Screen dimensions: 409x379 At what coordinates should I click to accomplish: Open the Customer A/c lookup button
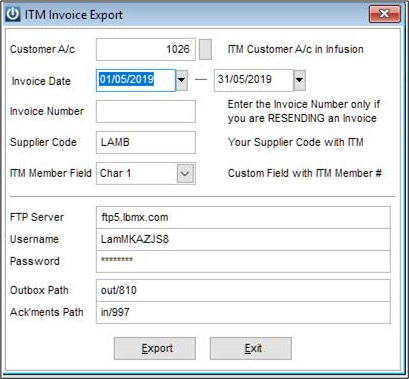point(205,49)
